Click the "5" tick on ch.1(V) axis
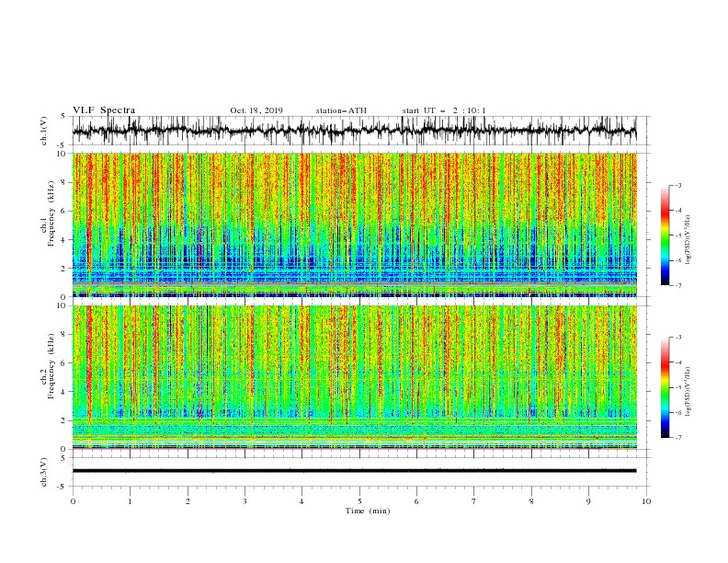This screenshot has width=728, height=563. tap(64, 116)
